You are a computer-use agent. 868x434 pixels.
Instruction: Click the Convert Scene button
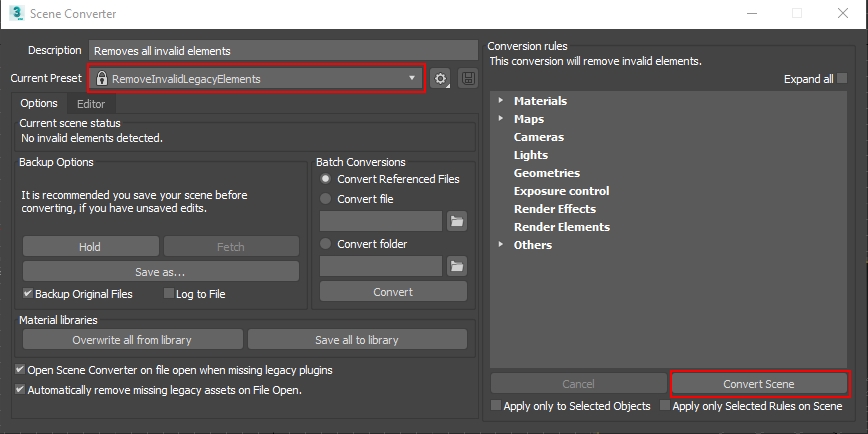pyautogui.click(x=759, y=384)
